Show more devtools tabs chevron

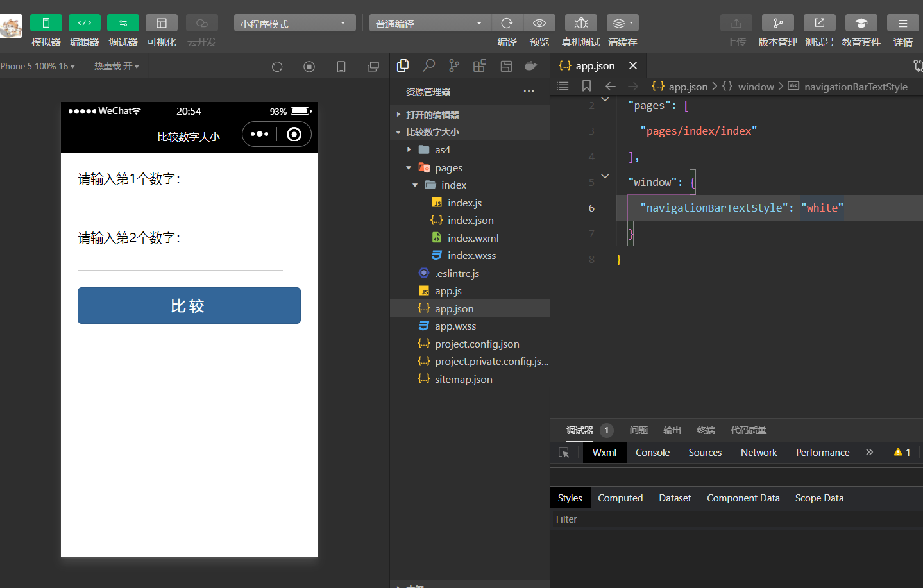click(869, 452)
